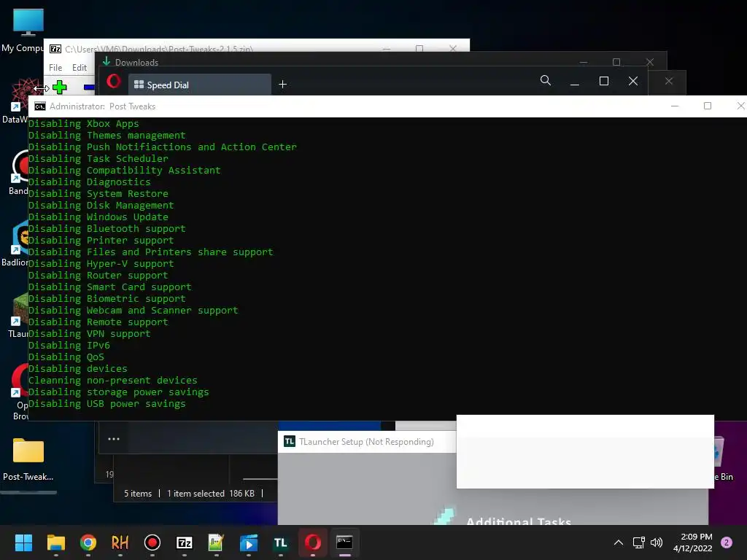Select the Speed Dial tab in Opera
The width and height of the screenshot is (747, 560).
200,85
